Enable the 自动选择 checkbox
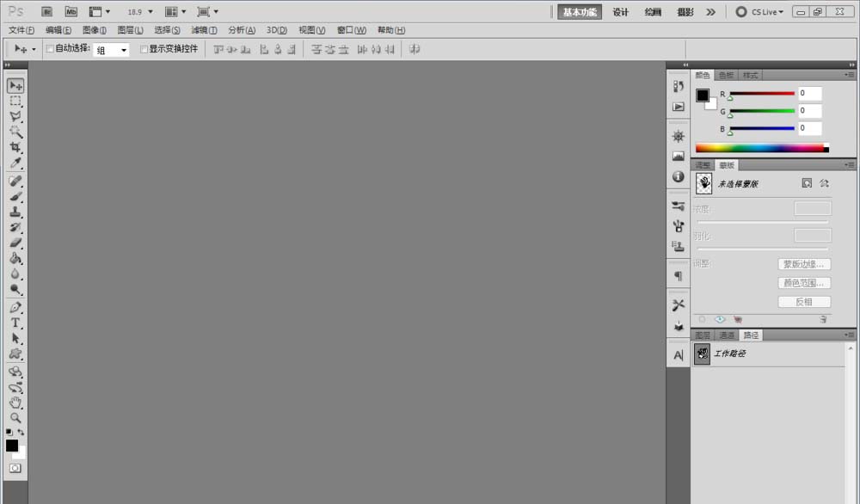Image resolution: width=860 pixels, height=504 pixels. tap(49, 49)
